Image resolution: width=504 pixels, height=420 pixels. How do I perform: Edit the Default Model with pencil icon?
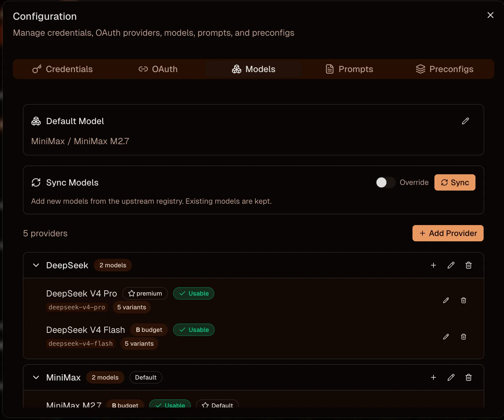pos(465,121)
